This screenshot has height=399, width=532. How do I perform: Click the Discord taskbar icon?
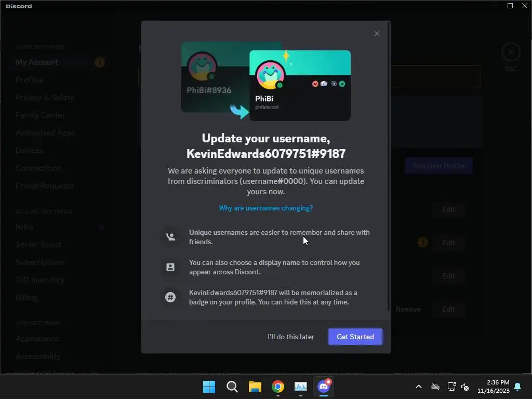click(x=324, y=387)
